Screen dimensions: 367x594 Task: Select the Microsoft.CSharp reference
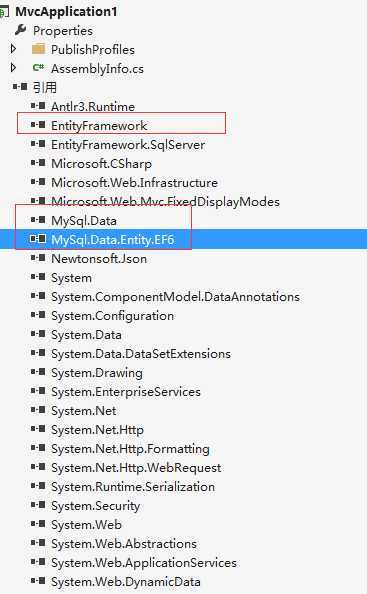coord(102,164)
